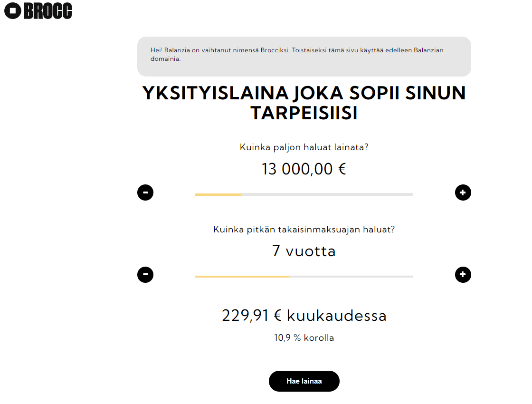Image resolution: width=532 pixels, height=404 pixels.
Task: Click the Balanzia name-change notice banner
Action: pos(304,56)
